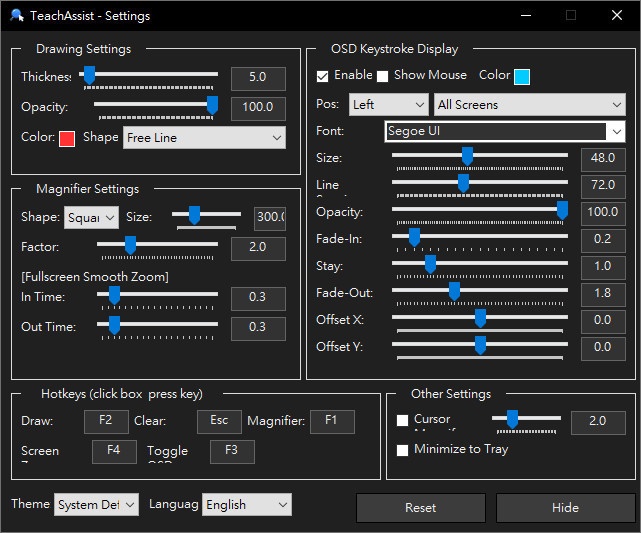Enable the Minimize to Tray checkbox
The image size is (641, 533).
pos(402,450)
